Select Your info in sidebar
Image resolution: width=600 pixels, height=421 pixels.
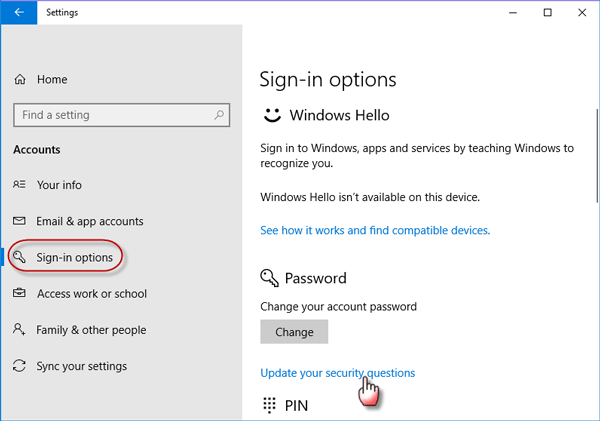59,185
